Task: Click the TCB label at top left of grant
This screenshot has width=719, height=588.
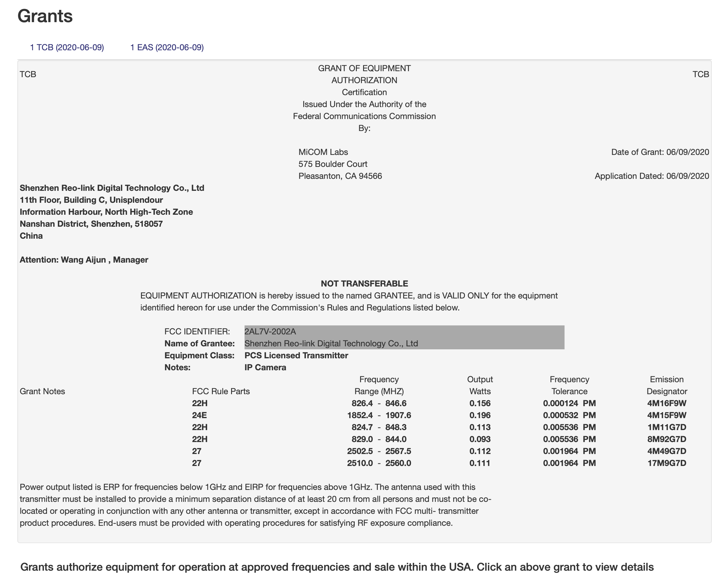Action: point(28,74)
